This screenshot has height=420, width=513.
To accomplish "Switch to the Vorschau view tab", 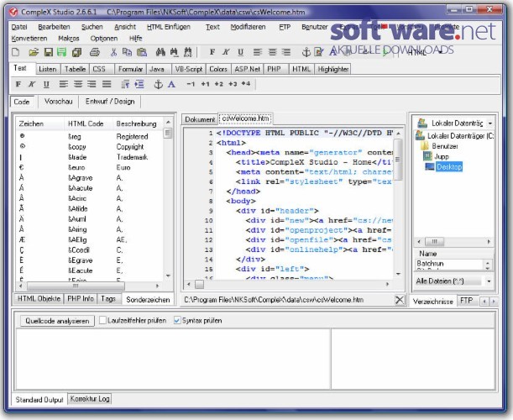I will tap(59, 102).
